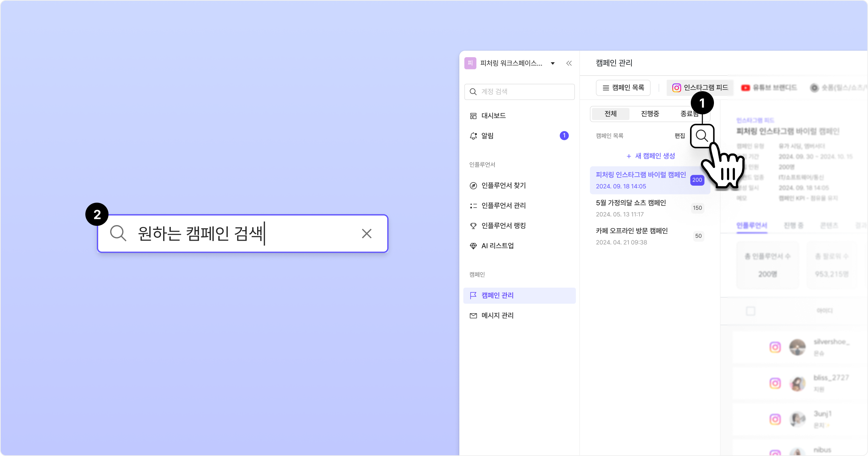
Task: Open AI 리스트업 with the diamond icon
Action: click(497, 246)
